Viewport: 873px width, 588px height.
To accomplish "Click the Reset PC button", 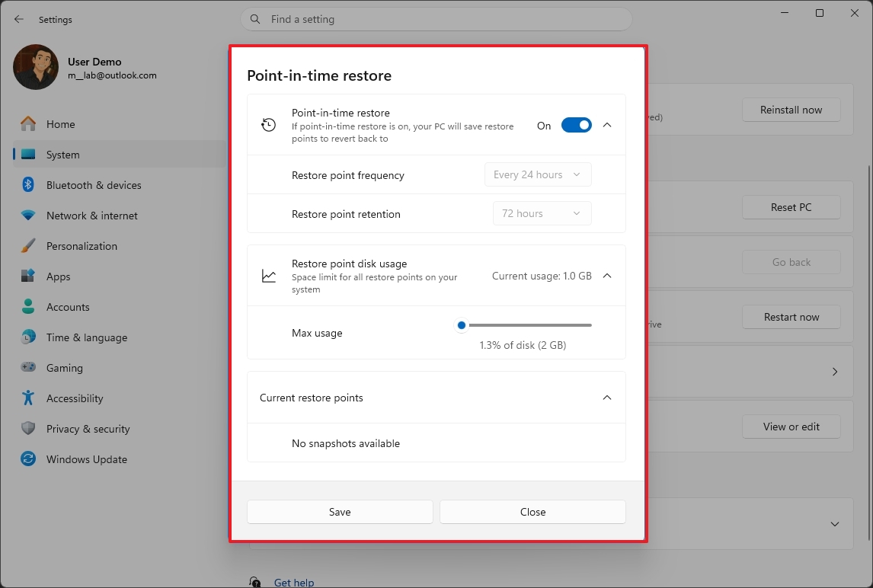I will pos(791,206).
